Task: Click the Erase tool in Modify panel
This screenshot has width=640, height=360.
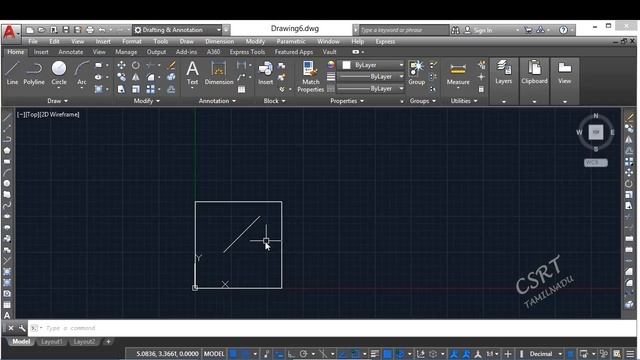Action: (171, 65)
